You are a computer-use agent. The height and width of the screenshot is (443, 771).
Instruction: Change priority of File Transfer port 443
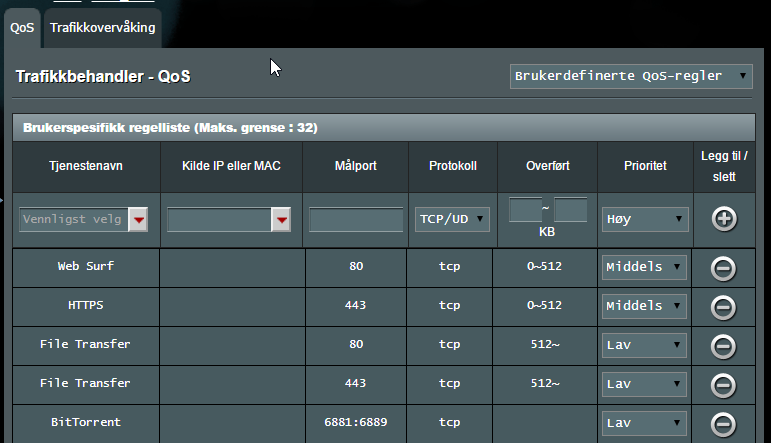point(644,384)
